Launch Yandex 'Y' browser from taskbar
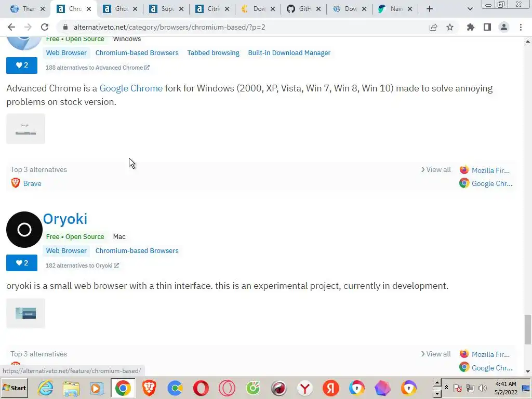 coord(304,388)
